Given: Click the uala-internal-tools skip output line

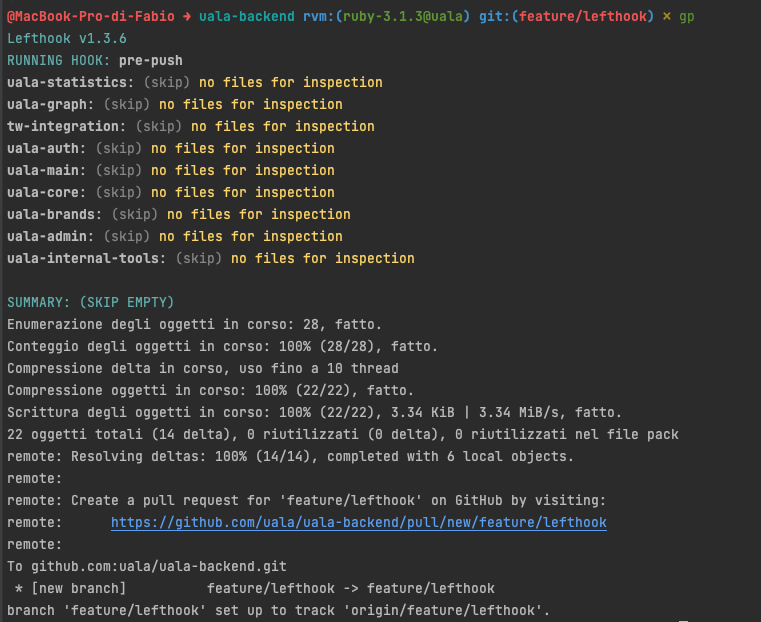Looking at the screenshot, I should click(211, 259).
